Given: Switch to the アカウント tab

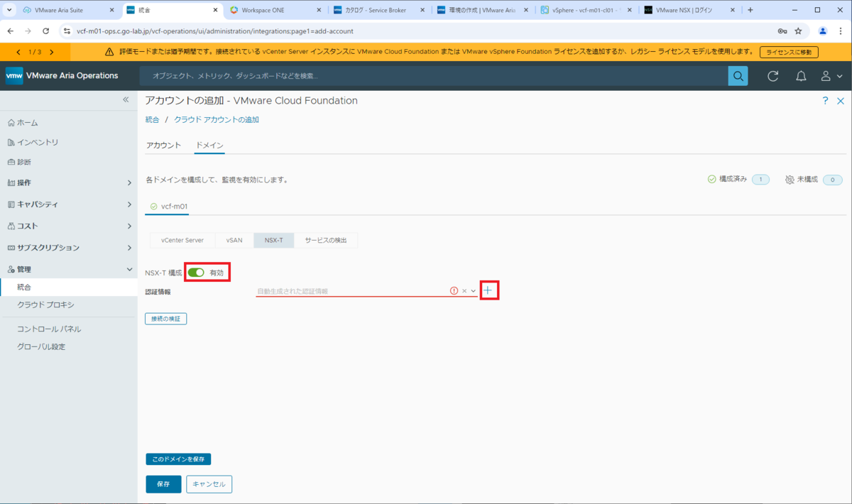Looking at the screenshot, I should tap(163, 146).
